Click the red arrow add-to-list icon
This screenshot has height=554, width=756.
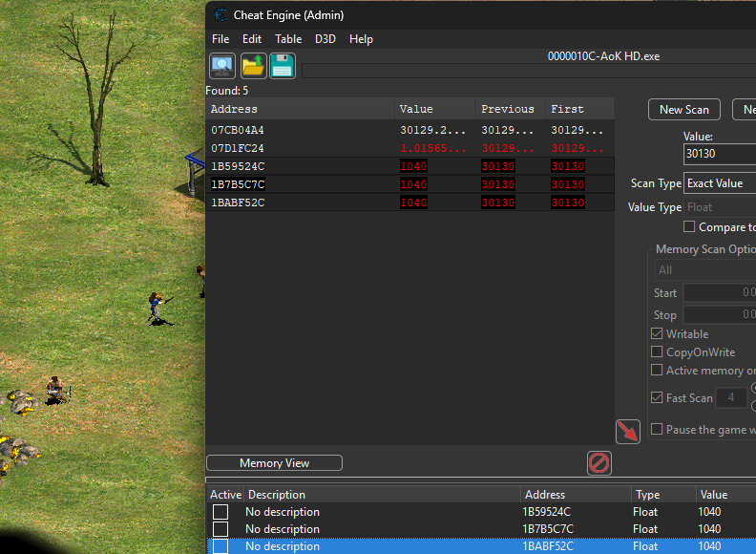click(x=628, y=432)
